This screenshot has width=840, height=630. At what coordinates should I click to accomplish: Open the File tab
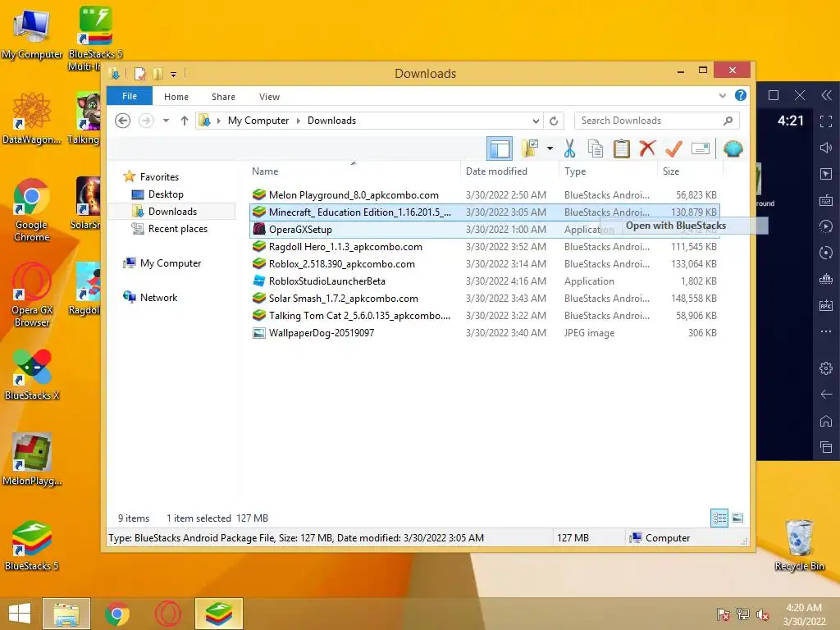pyautogui.click(x=130, y=96)
